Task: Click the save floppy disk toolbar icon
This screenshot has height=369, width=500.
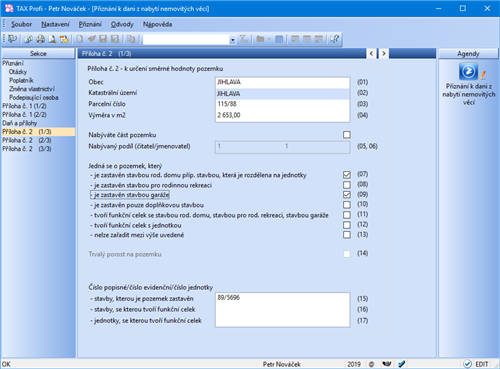Action: (x=103, y=39)
